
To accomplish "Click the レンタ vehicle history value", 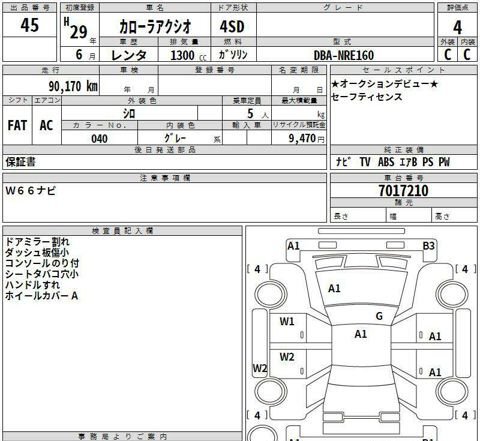I will pyautogui.click(x=129, y=55).
